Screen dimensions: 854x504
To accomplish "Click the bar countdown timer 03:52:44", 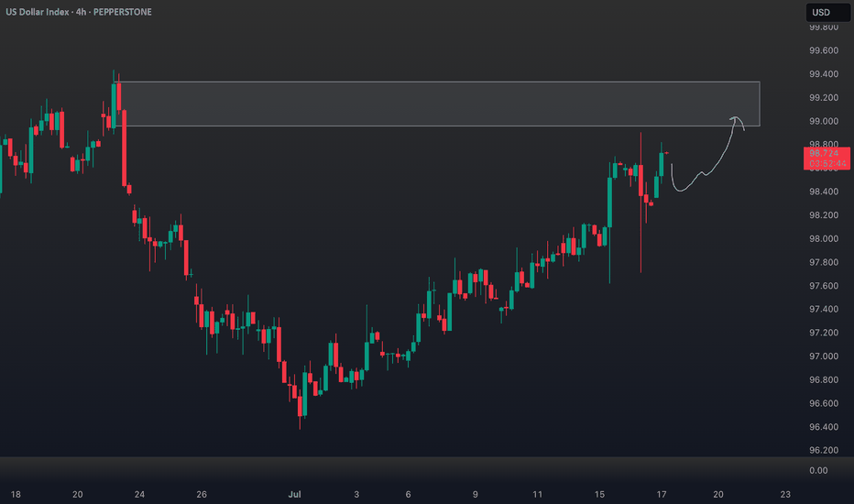I will pyautogui.click(x=827, y=163).
